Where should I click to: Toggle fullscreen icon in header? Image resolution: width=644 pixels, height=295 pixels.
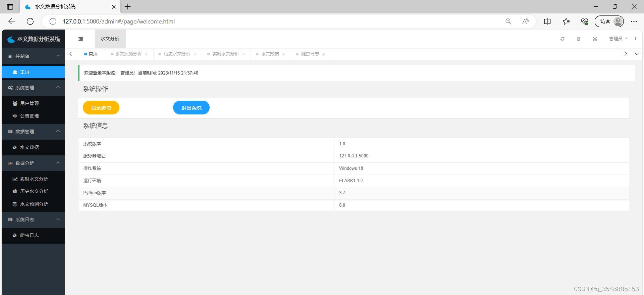[x=595, y=39]
